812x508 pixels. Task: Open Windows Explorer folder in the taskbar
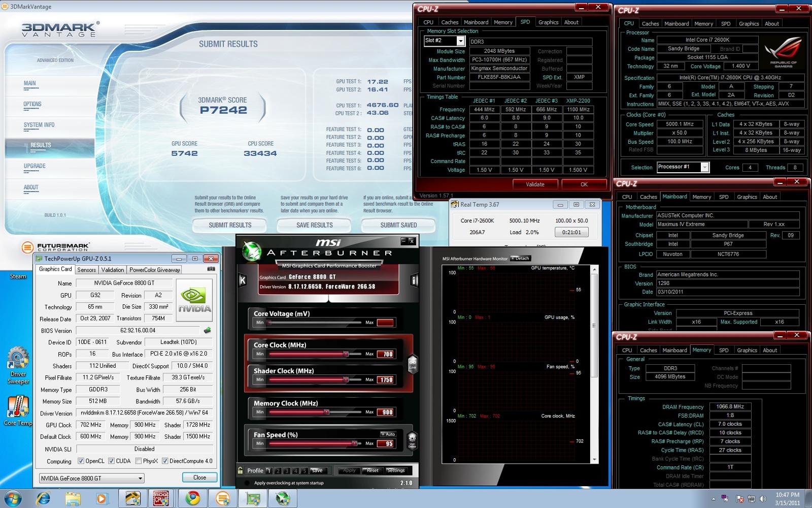(x=73, y=498)
